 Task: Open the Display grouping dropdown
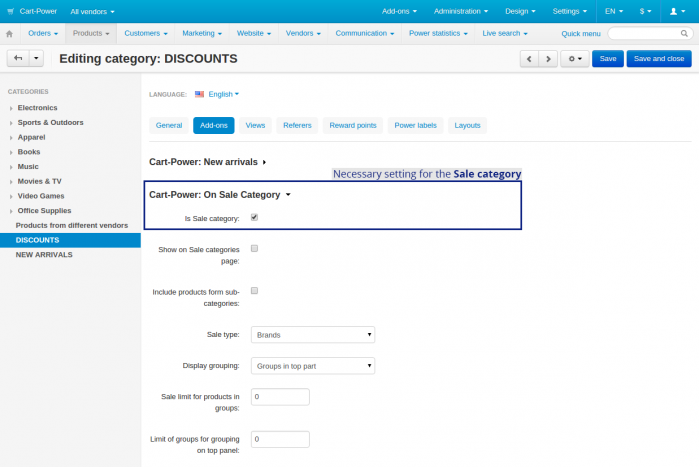[313, 366]
